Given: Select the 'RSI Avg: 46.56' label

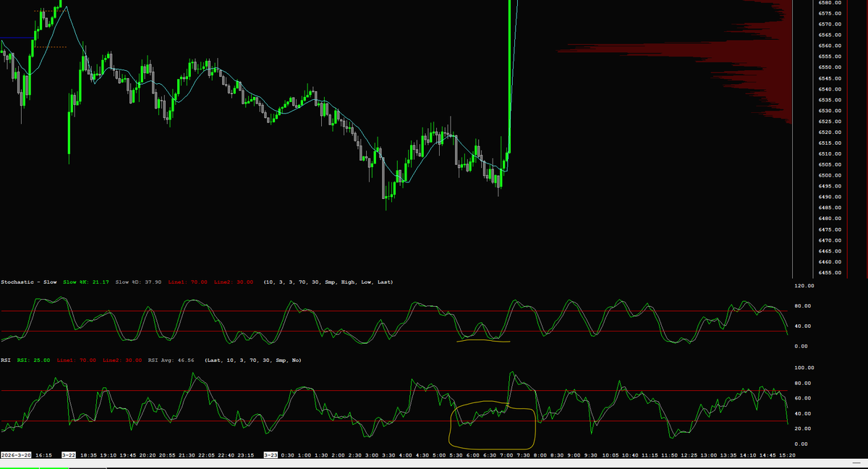Looking at the screenshot, I should (x=171, y=360).
